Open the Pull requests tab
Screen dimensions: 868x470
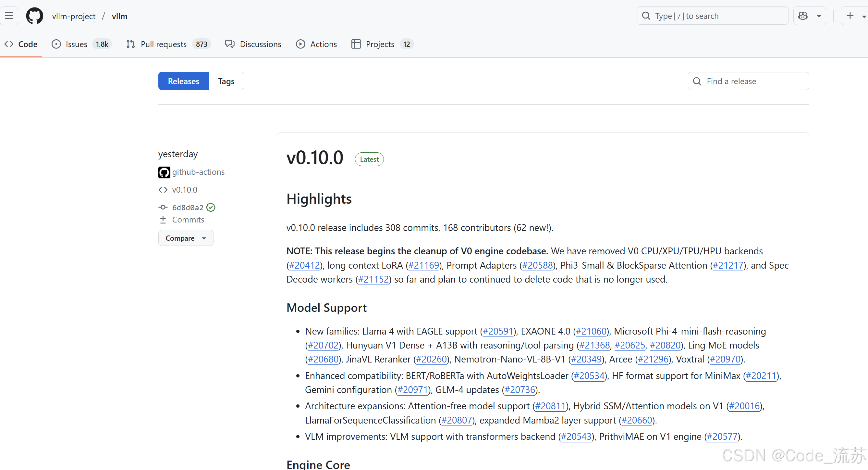(168, 44)
